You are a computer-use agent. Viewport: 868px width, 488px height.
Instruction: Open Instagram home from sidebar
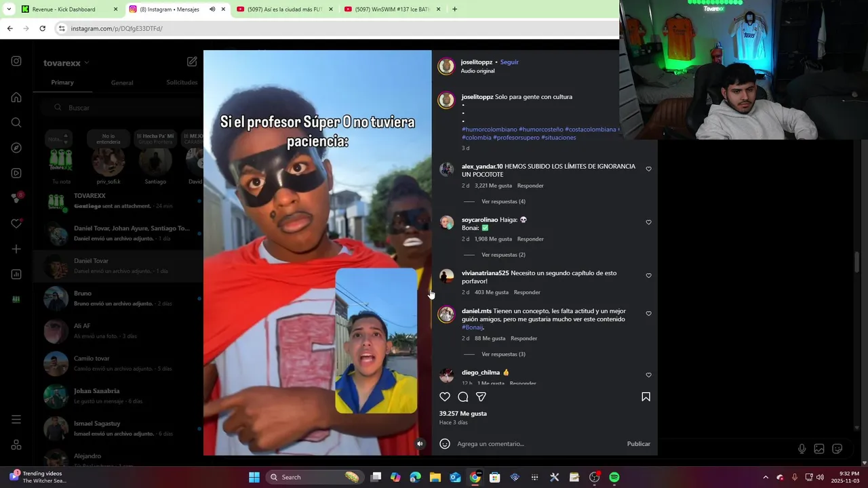(16, 97)
